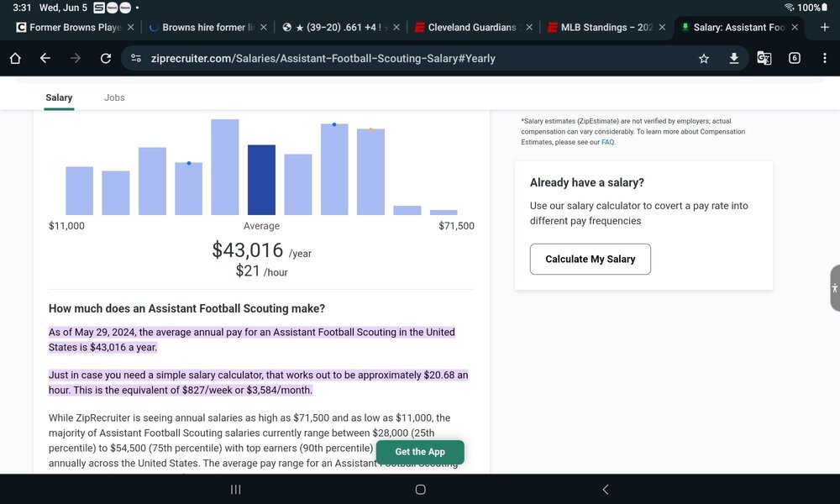Image resolution: width=840 pixels, height=504 pixels.
Task: View site information icon beside the URL
Action: click(136, 59)
